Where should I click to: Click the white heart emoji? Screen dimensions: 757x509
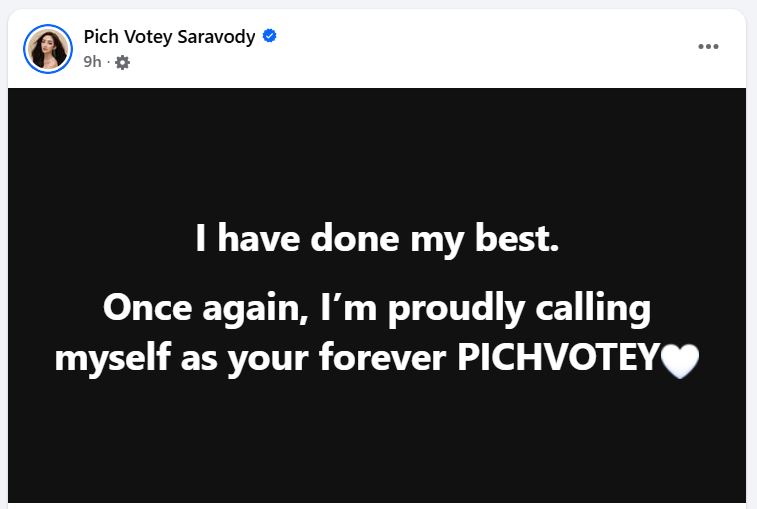(680, 360)
